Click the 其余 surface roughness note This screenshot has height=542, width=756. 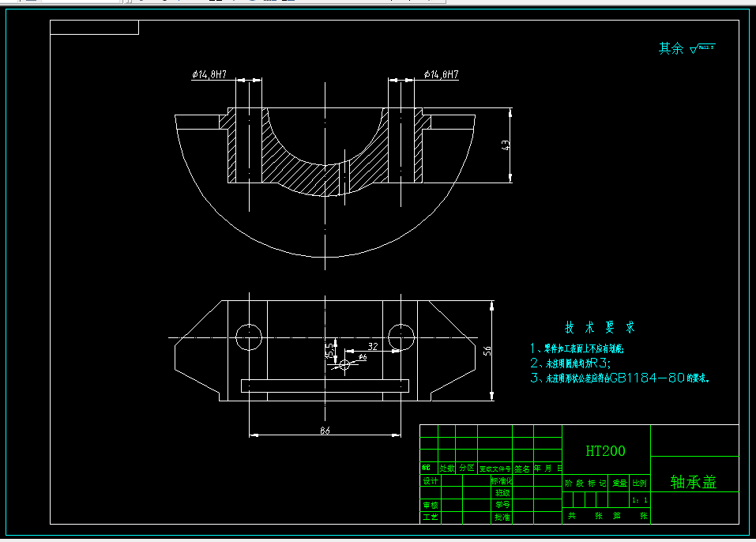click(x=671, y=48)
